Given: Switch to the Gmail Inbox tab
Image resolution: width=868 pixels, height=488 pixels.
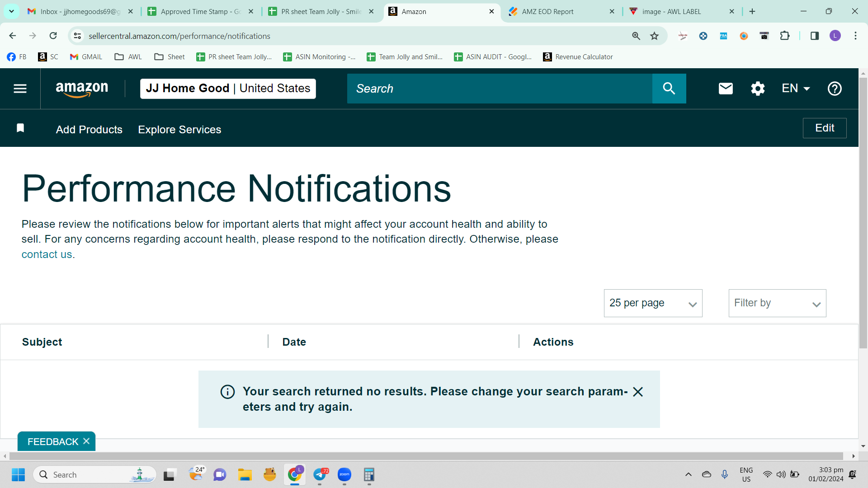Looking at the screenshot, I should coord(80,11).
